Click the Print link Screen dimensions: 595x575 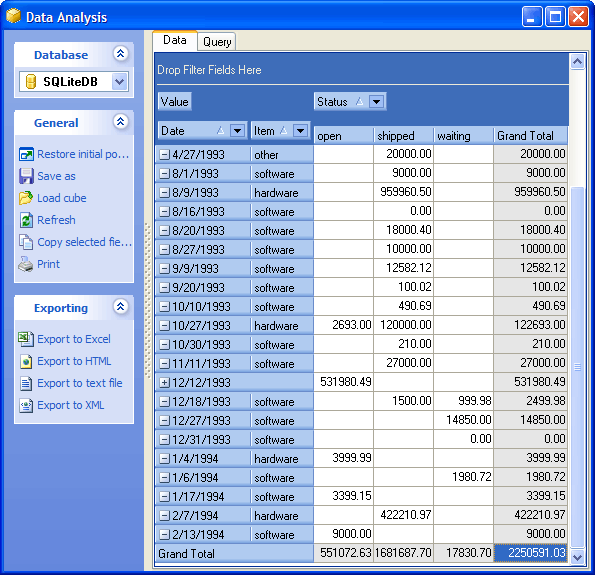tap(48, 264)
